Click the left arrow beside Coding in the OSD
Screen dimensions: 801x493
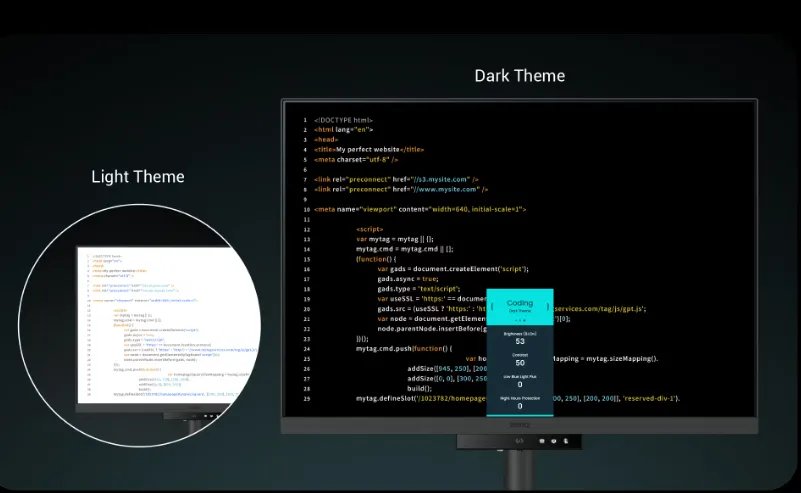[x=492, y=304]
